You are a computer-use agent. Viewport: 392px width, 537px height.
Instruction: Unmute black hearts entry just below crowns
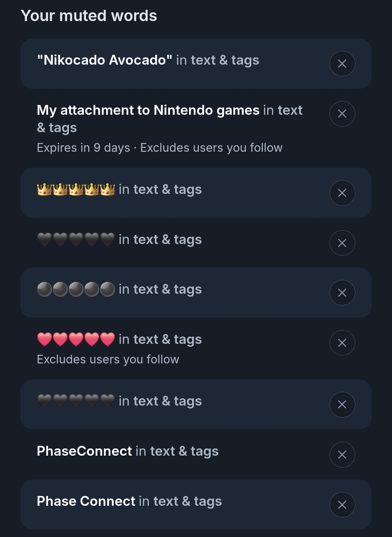[x=342, y=243]
